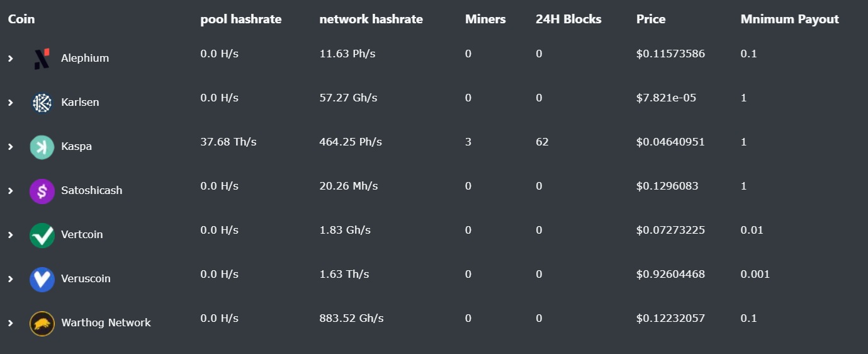Click the Warthog Network logo icon

click(42, 323)
